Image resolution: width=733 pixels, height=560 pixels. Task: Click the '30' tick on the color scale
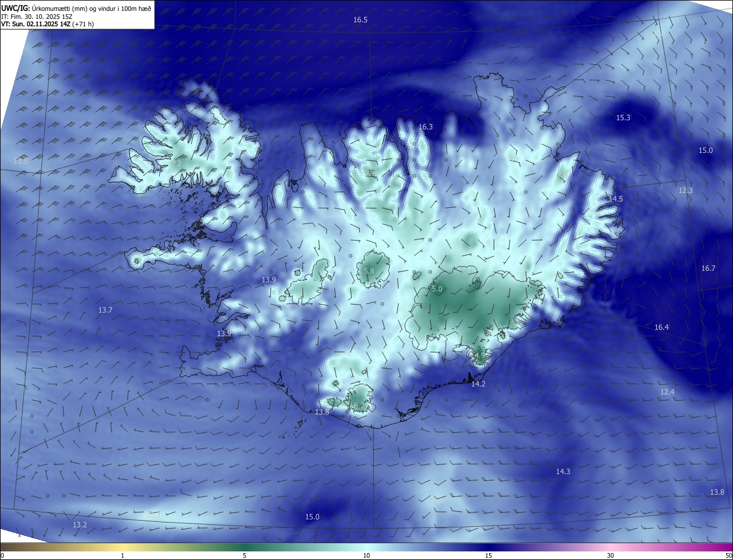[x=610, y=555]
